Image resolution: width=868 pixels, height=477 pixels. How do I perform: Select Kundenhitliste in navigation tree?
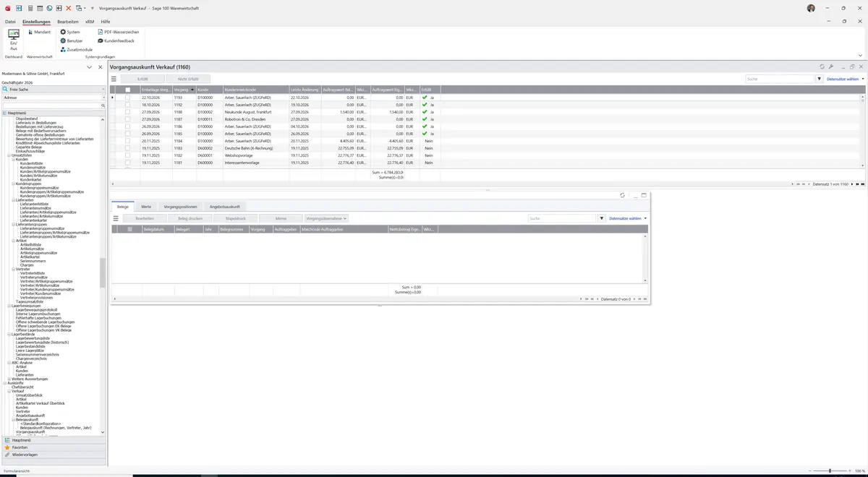(x=32, y=163)
